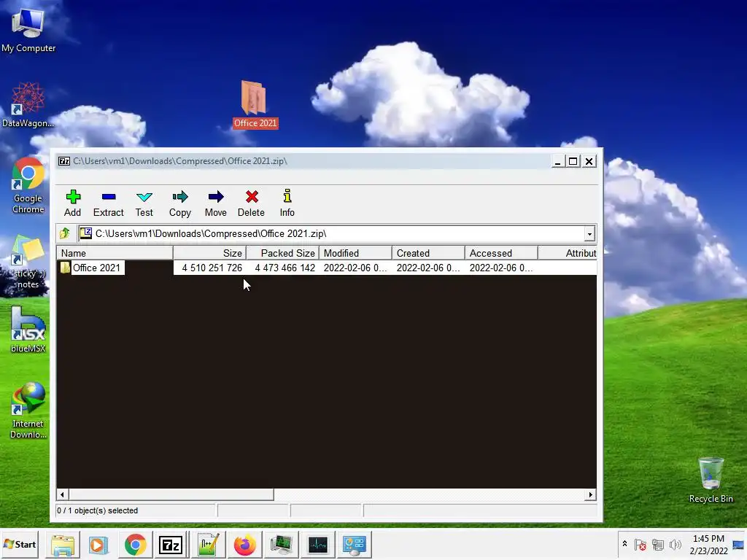This screenshot has height=560, width=747.
Task: Open media player from taskbar
Action: (98, 545)
